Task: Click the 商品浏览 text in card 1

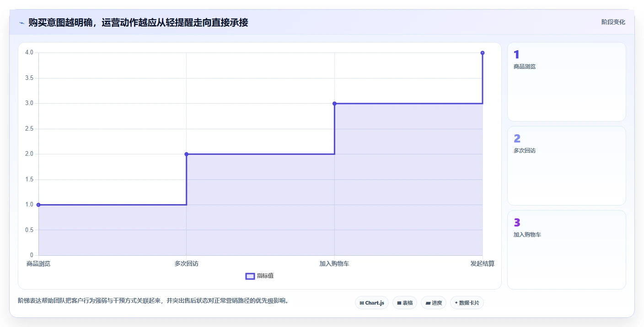Action: [525, 67]
